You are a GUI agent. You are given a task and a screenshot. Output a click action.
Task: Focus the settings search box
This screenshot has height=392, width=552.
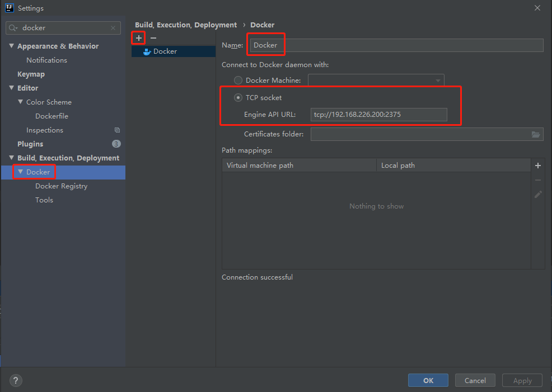pos(63,28)
